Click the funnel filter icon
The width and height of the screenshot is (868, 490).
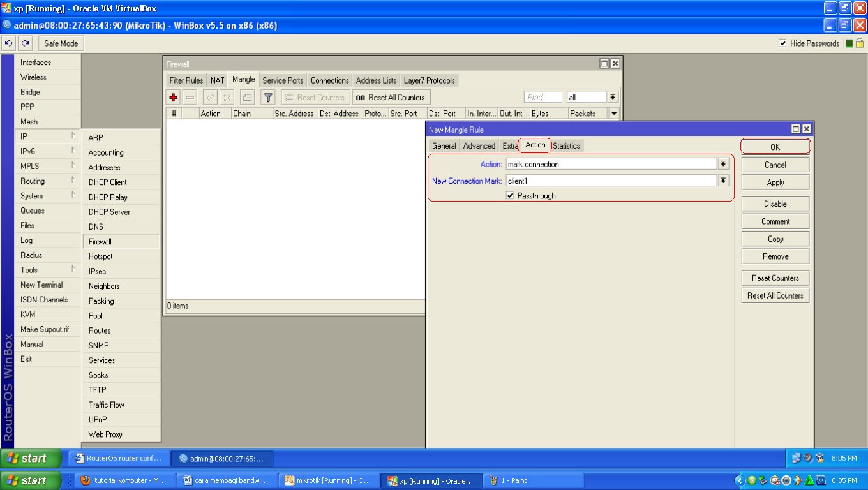coord(268,98)
